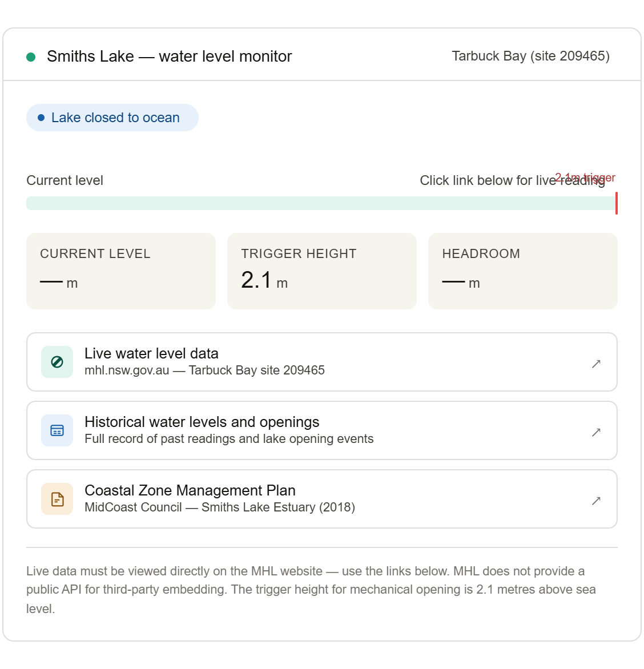Select the Trigger Height 2.1 m card
The width and height of the screenshot is (644, 669).
click(322, 271)
